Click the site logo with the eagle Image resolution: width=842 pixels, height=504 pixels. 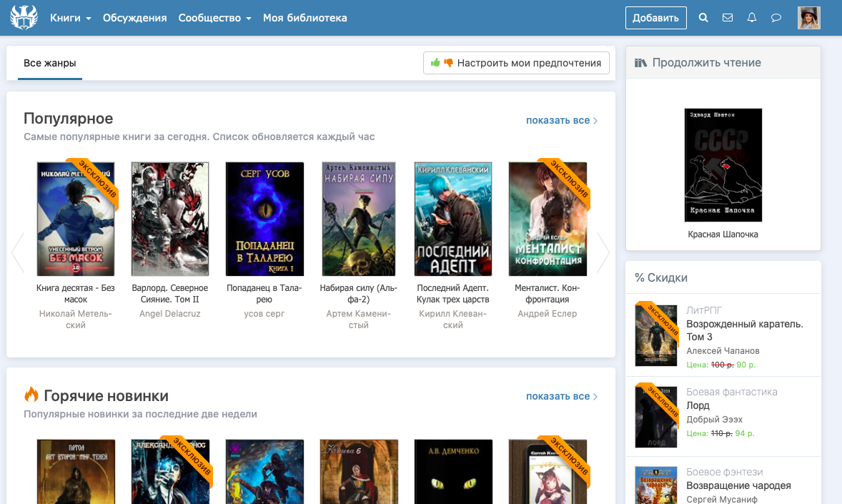(24, 18)
